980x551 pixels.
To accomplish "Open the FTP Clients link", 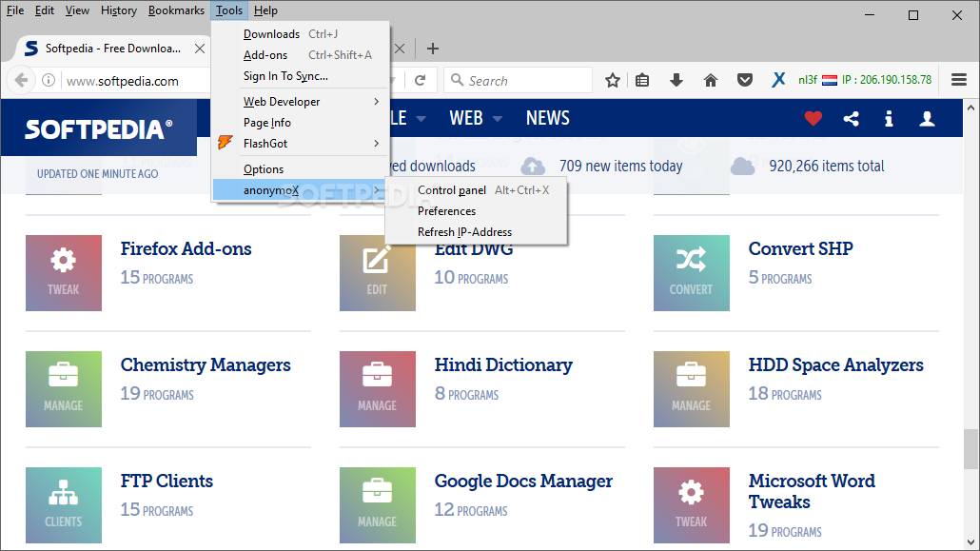I will [x=167, y=481].
